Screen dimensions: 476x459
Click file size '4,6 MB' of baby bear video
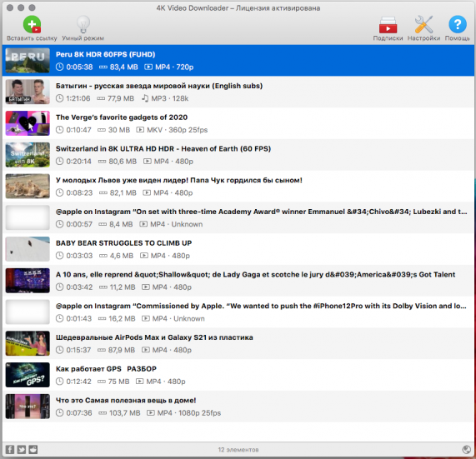122,256
